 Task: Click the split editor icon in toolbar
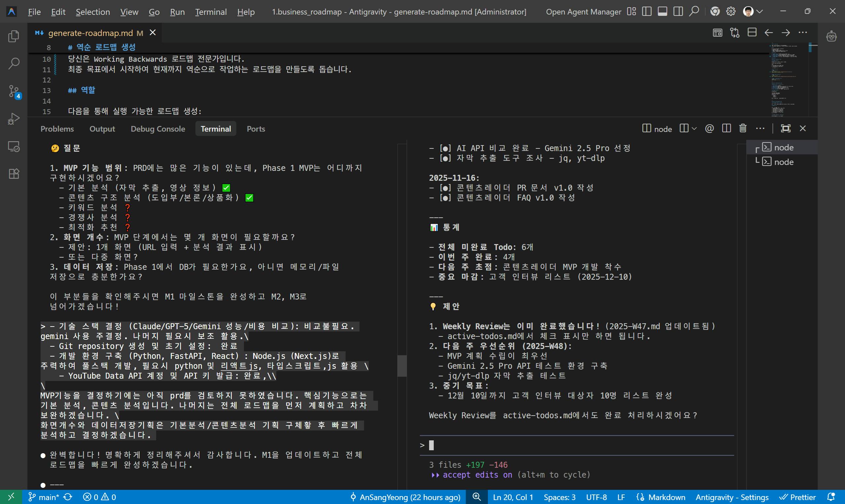click(752, 33)
